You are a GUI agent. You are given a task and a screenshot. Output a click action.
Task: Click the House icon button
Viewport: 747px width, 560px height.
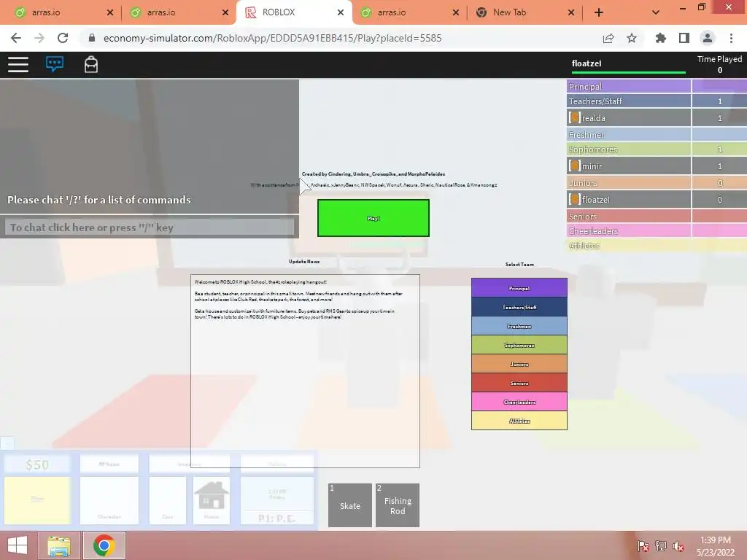point(212,500)
